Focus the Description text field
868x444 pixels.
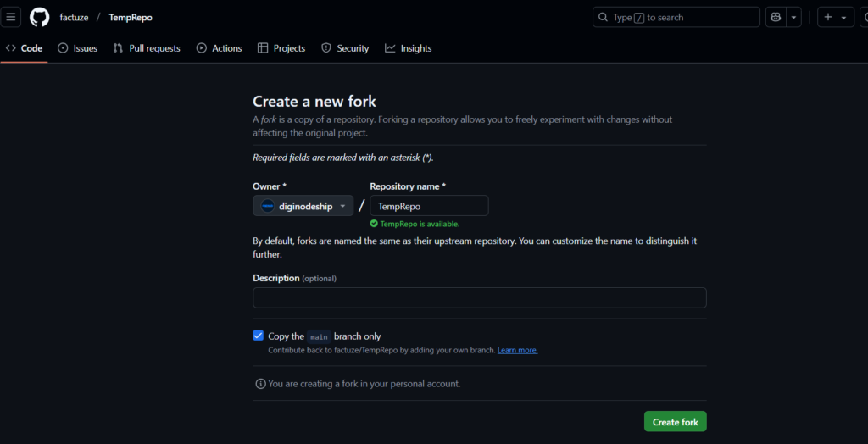point(479,297)
